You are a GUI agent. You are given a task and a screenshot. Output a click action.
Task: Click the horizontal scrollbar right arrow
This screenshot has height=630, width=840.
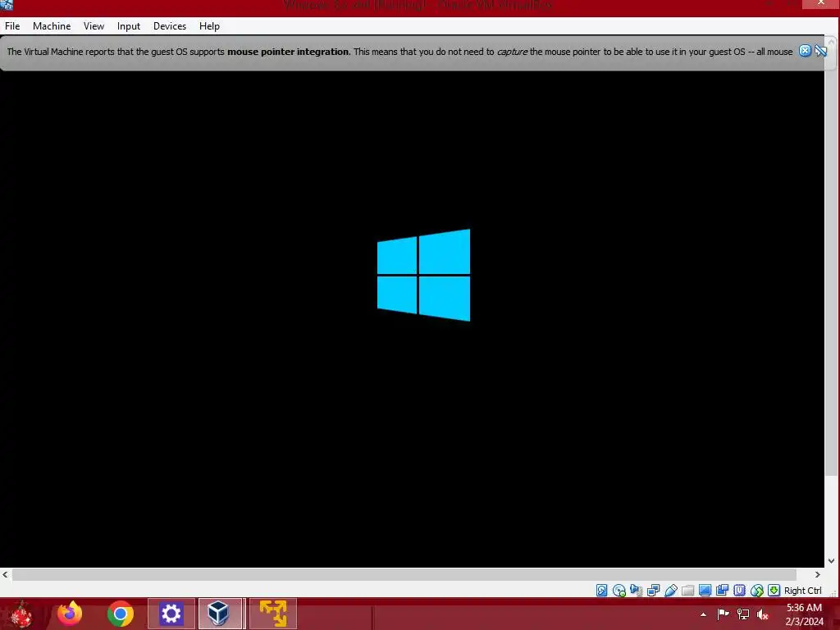point(818,574)
